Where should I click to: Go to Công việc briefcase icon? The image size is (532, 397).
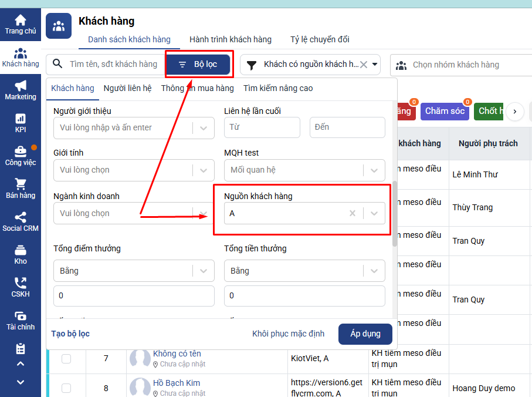pos(21,152)
